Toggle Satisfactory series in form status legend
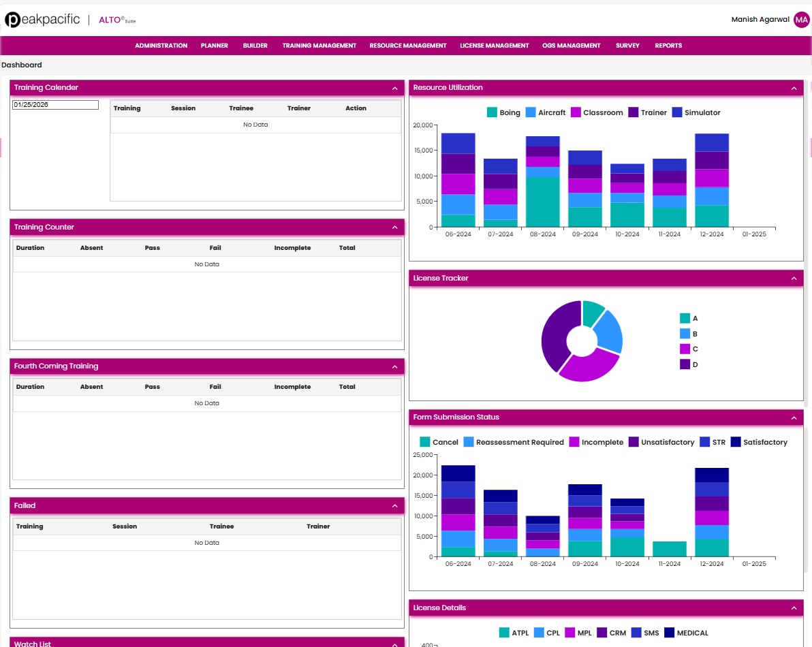812x647 pixels. tap(758, 442)
